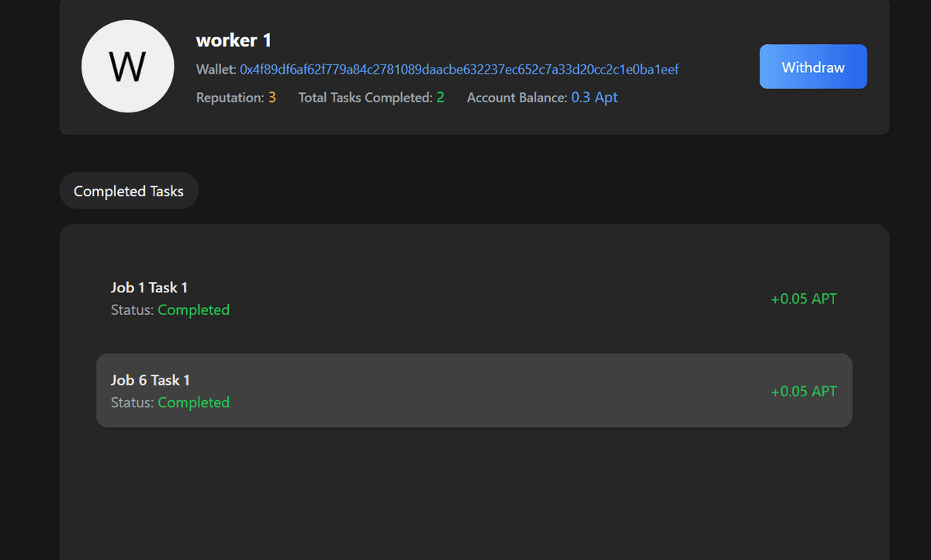Click the Wallet label text
This screenshot has width=931, height=560.
tap(213, 69)
